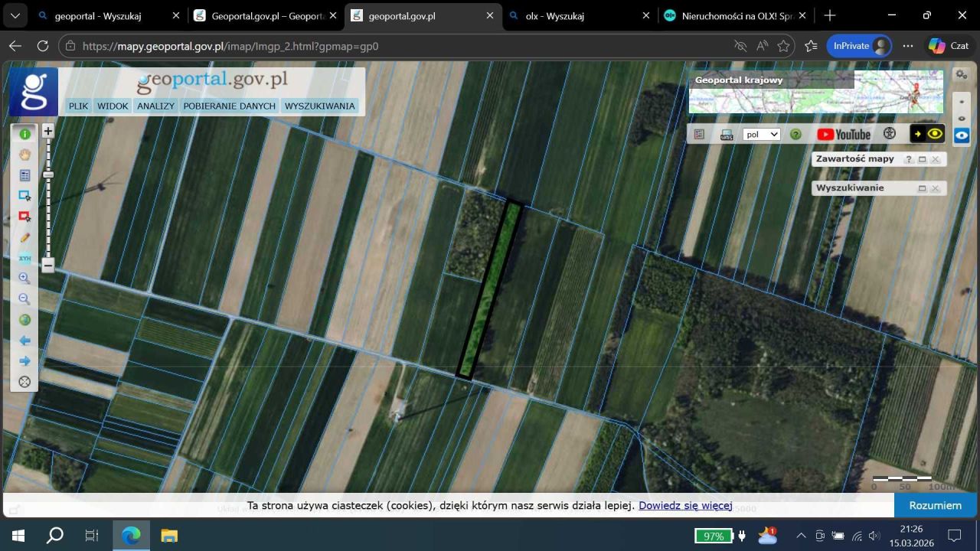Image resolution: width=980 pixels, height=551 pixels.
Task: Toggle the blue eye visibility button
Action: coord(962,135)
